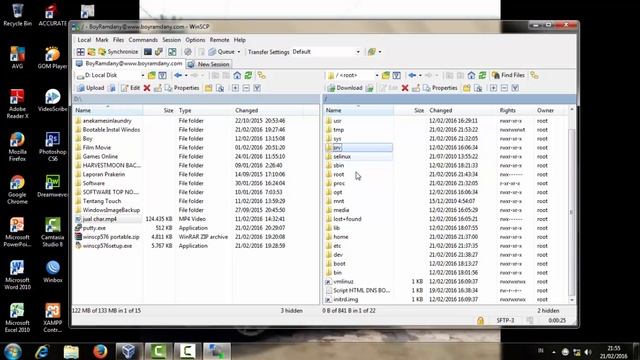
Task: Click the local panel Properties button
Action: 182,88
